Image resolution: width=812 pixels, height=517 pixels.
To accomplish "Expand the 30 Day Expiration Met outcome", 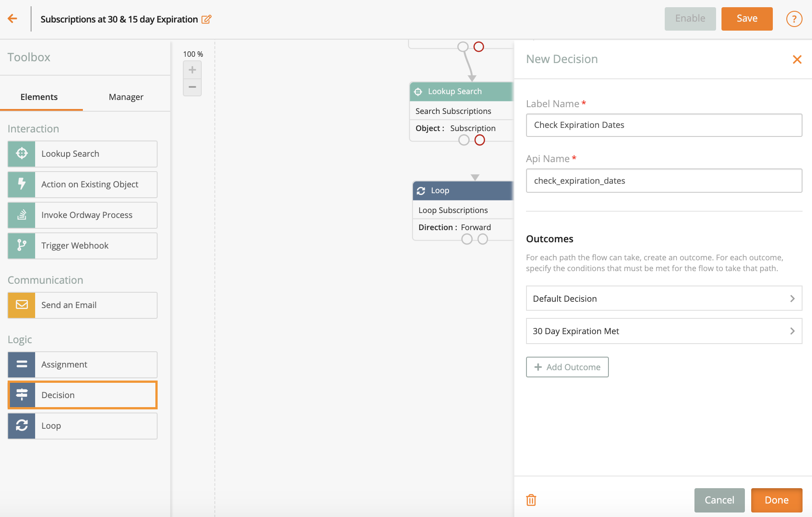I will point(664,331).
